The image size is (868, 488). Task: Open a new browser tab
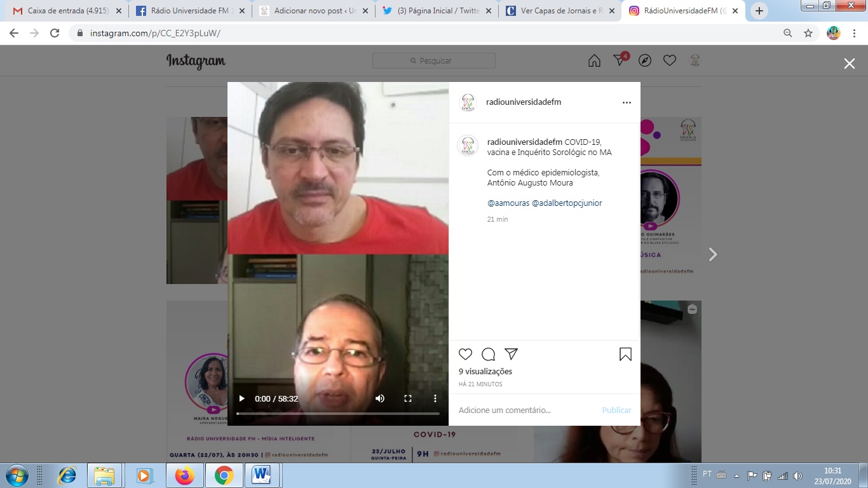click(759, 11)
